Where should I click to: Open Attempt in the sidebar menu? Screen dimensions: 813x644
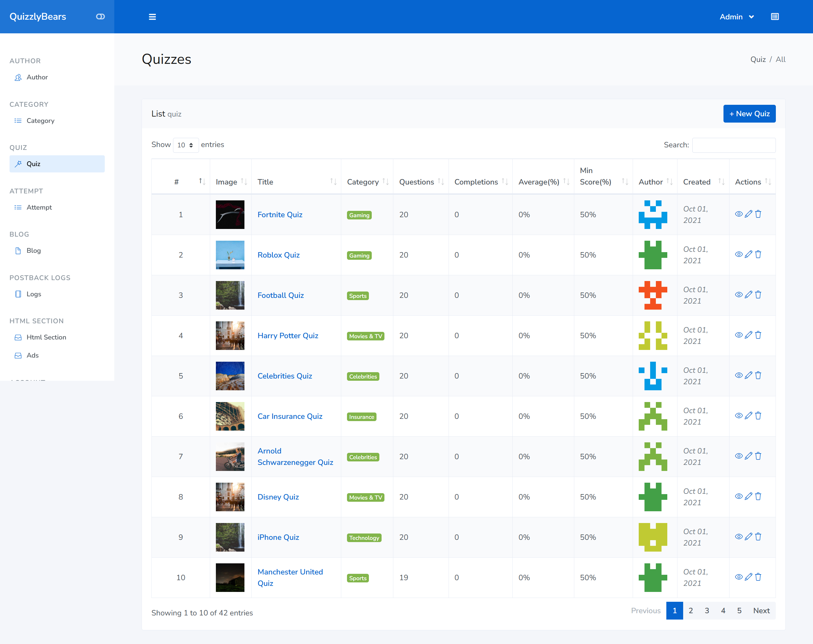39,207
